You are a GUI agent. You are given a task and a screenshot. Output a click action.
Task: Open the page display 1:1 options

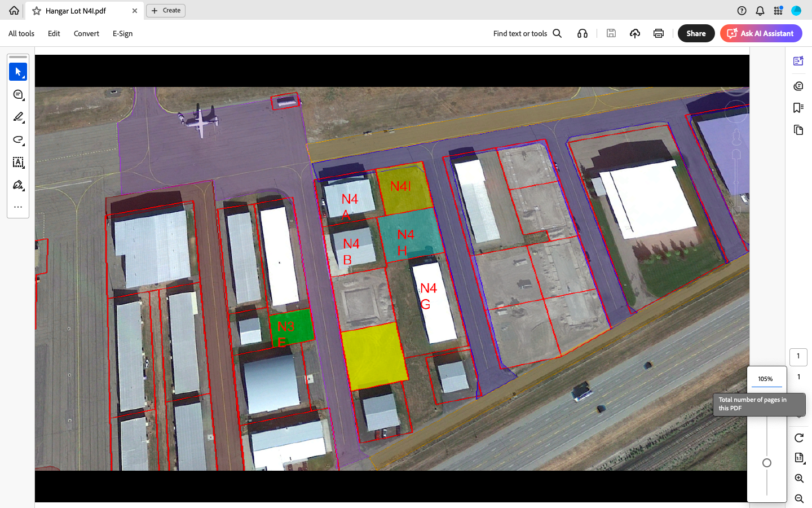pos(799,458)
